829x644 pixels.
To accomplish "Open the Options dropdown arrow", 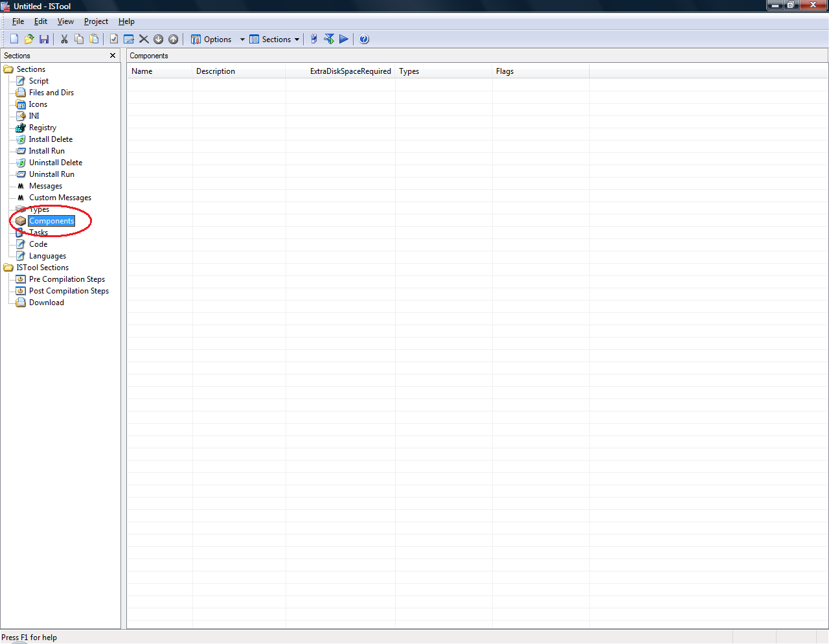I will (x=242, y=40).
